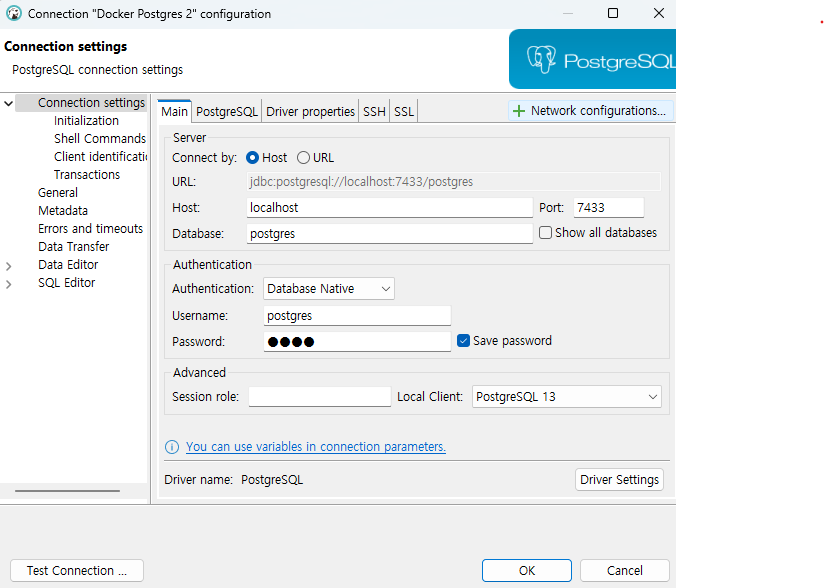Click the Host input field with localhost

389,208
